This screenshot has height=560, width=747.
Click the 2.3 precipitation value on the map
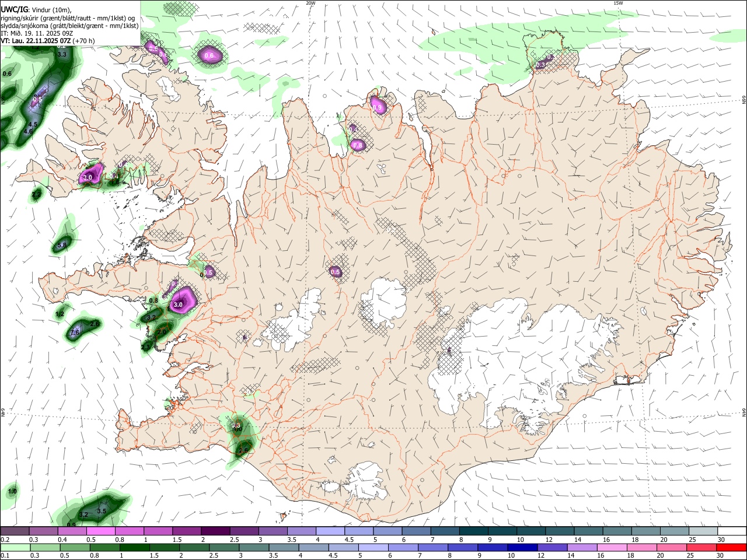tap(146, 347)
